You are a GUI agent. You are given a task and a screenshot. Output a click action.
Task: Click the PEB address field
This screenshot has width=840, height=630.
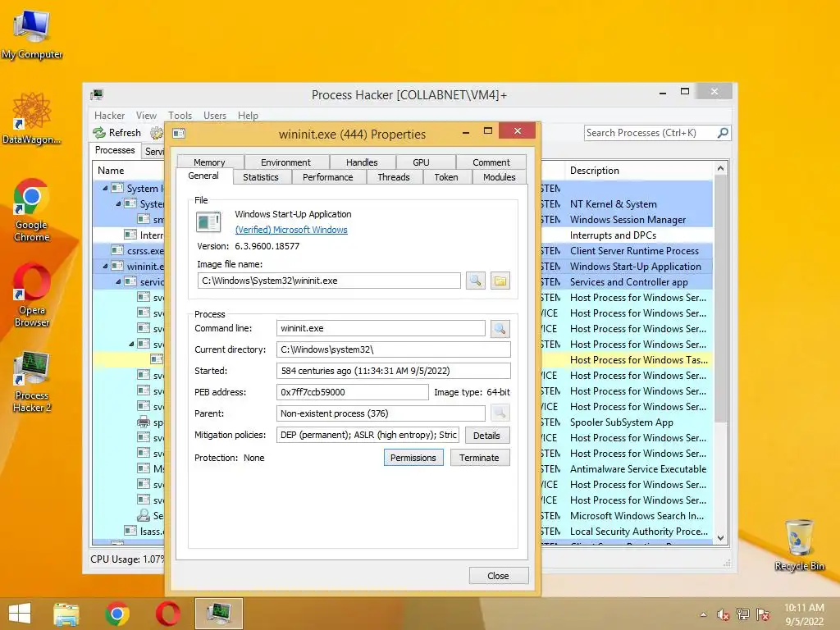coord(353,392)
